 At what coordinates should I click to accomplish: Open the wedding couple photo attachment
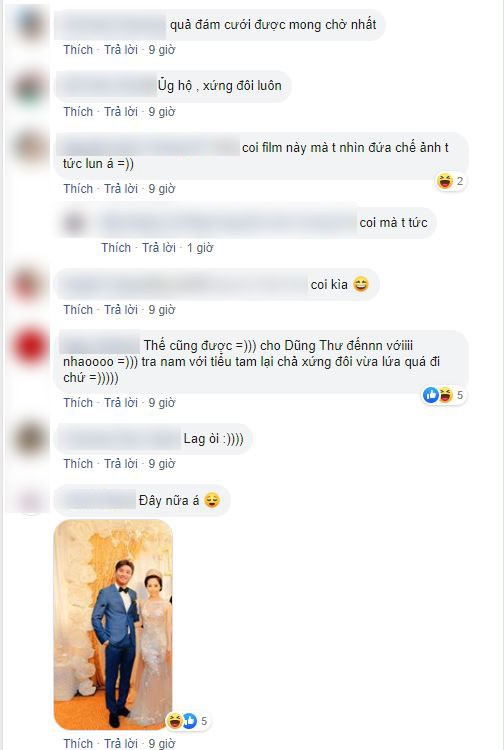point(113,625)
